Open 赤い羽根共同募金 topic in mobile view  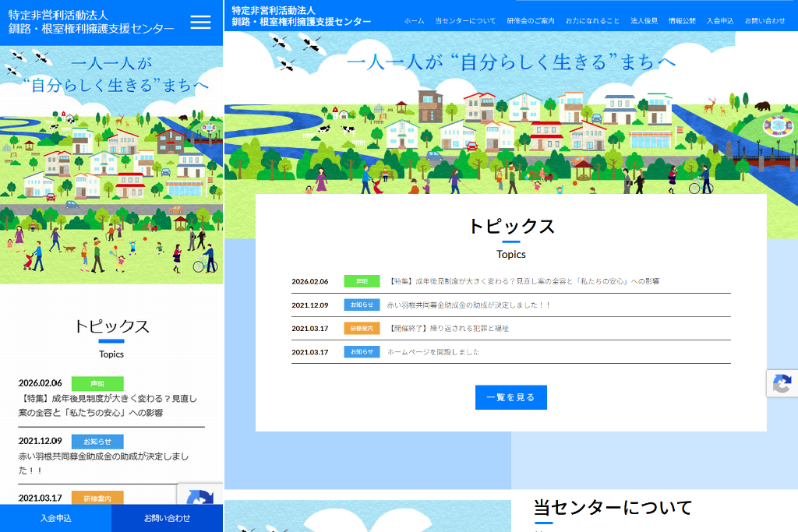click(104, 463)
